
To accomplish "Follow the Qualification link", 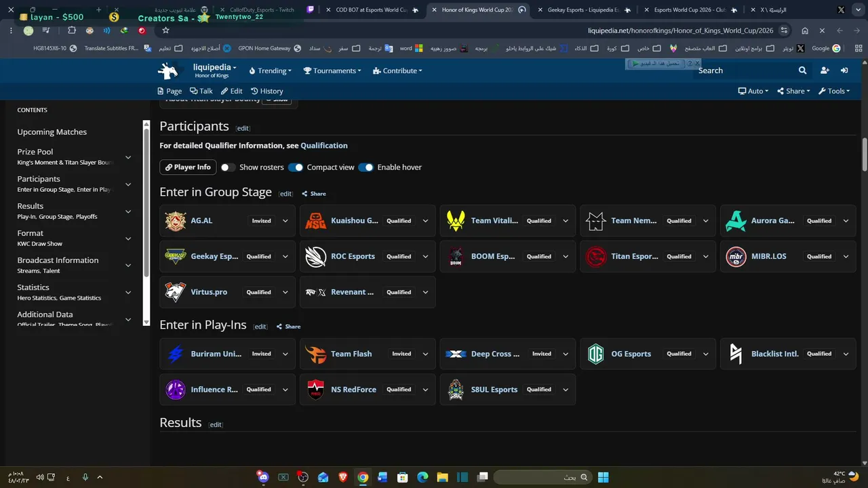I will [324, 146].
